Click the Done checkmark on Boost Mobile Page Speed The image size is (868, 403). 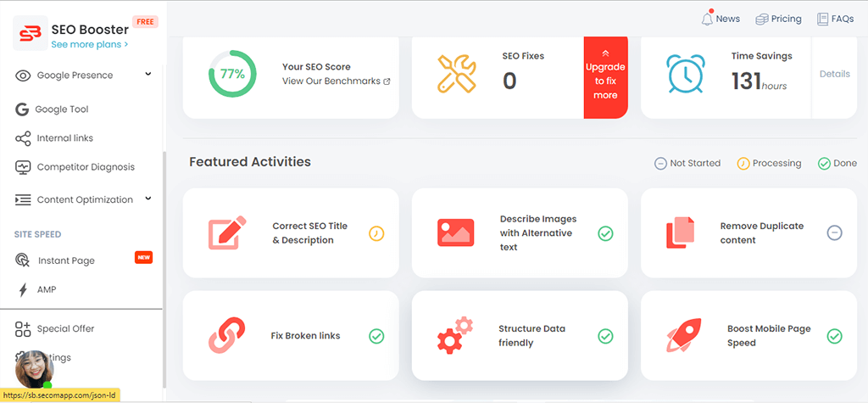pyautogui.click(x=834, y=336)
